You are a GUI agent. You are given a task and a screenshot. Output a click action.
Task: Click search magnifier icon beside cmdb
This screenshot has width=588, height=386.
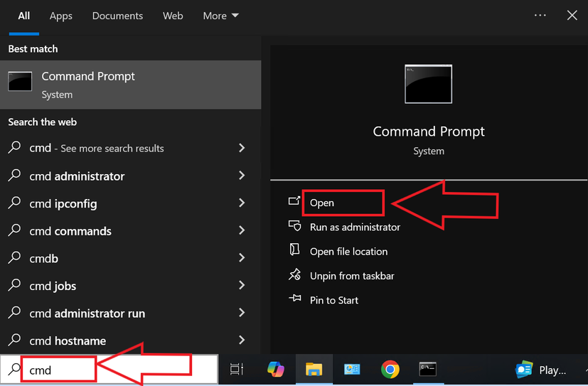[x=14, y=257]
